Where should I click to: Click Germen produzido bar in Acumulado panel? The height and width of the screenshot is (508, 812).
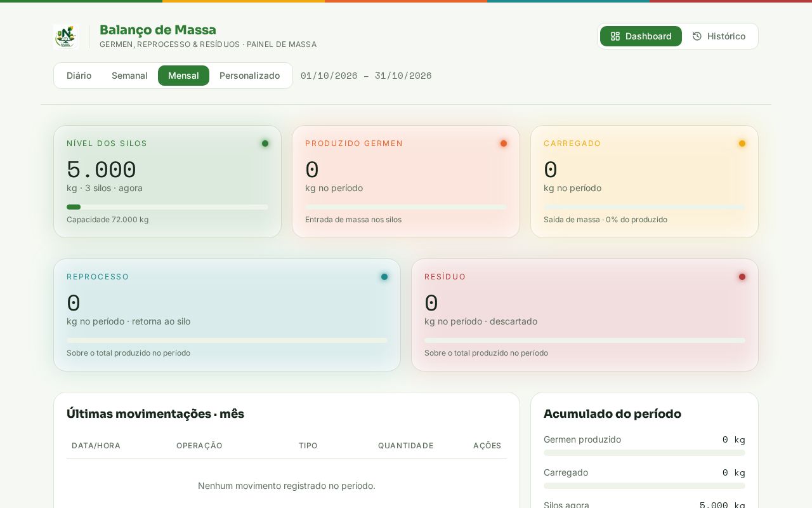[x=645, y=453]
